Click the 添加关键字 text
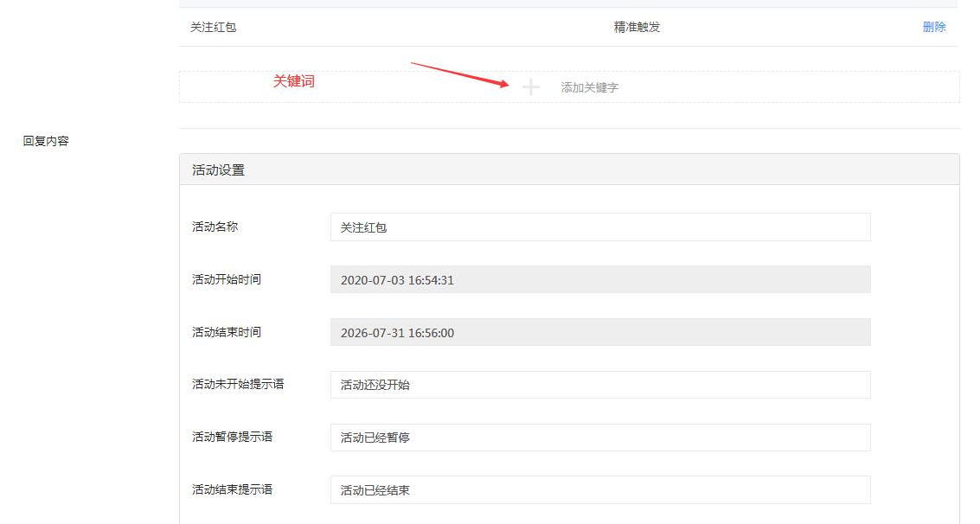The image size is (980, 524). point(589,87)
